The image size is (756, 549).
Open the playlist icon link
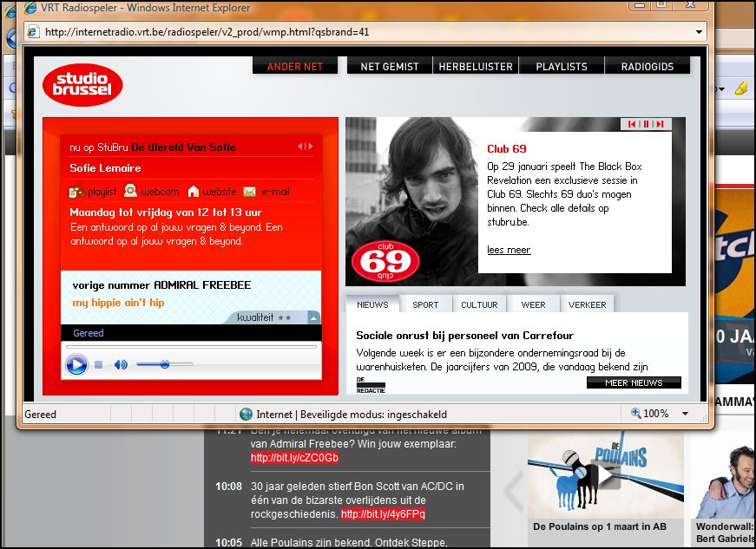(x=76, y=192)
